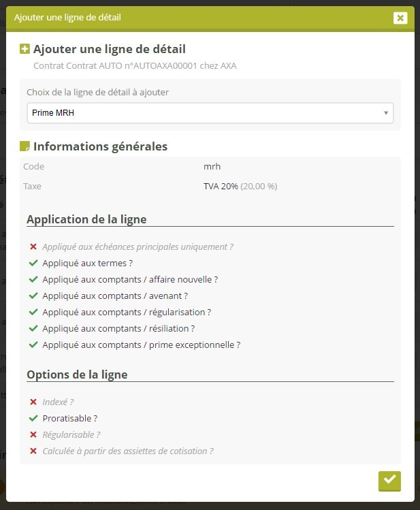
Task: Click green check for comptants / résiliation
Action: pyautogui.click(x=33, y=329)
